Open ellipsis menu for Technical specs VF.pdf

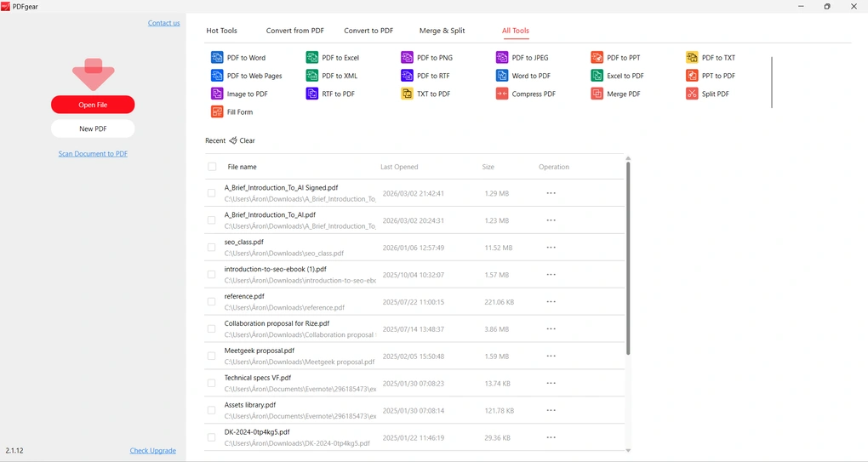click(551, 383)
